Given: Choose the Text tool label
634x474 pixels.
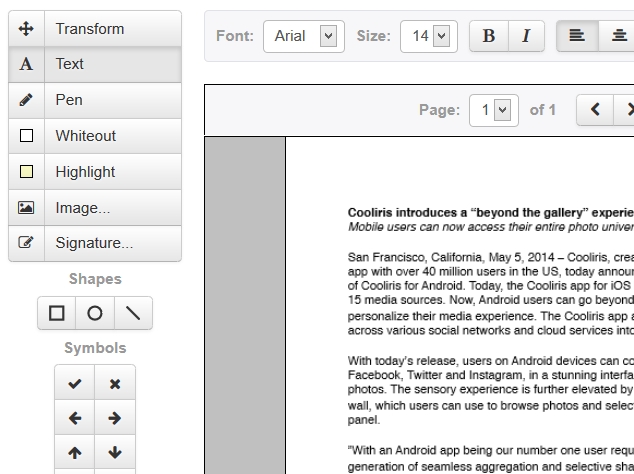Looking at the screenshot, I should pyautogui.click(x=70, y=64).
